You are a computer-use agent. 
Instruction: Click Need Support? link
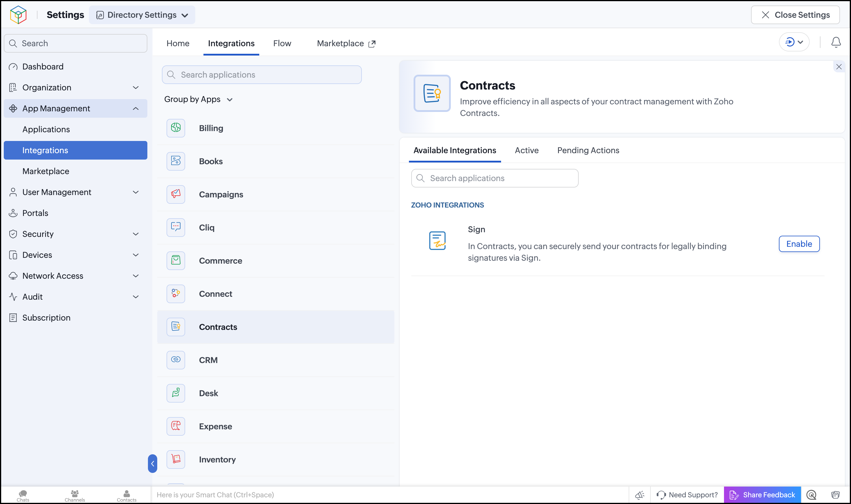(687, 495)
